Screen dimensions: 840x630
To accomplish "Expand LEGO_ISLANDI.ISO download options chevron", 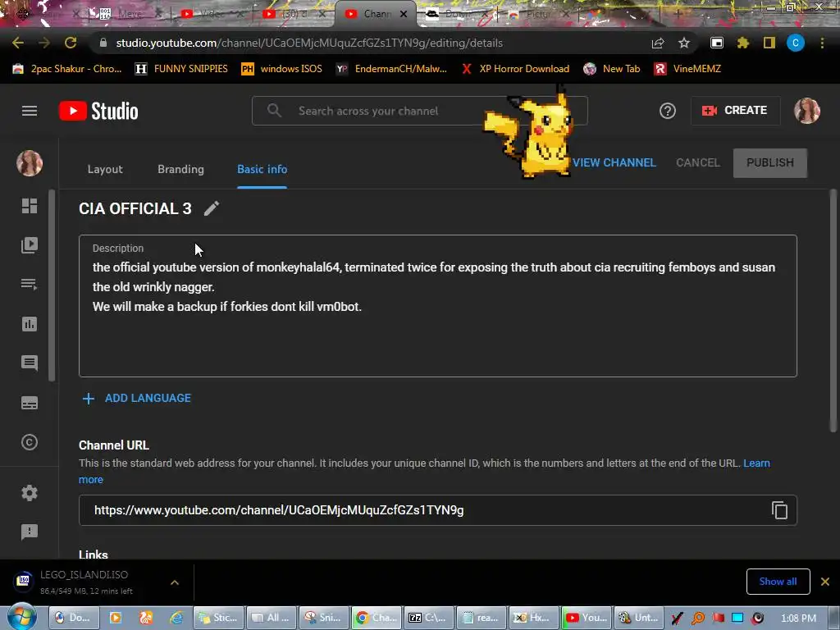I will pyautogui.click(x=175, y=582).
